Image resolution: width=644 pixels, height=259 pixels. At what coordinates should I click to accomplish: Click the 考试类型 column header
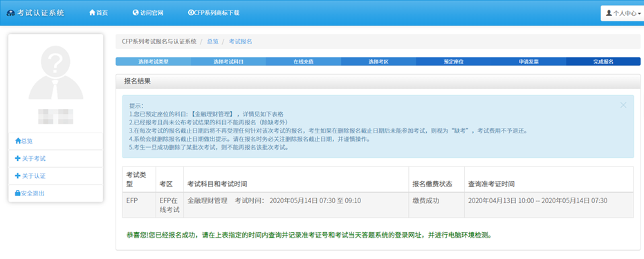click(x=139, y=180)
